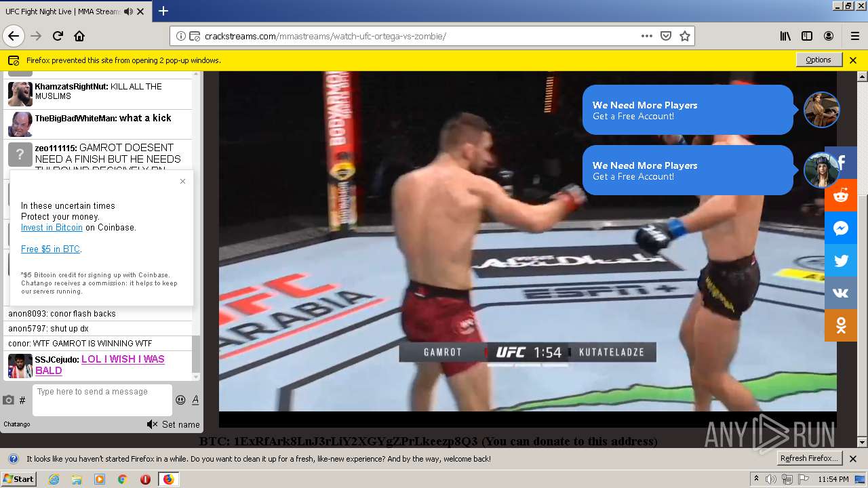Open the Library icon in toolbar

(785, 36)
